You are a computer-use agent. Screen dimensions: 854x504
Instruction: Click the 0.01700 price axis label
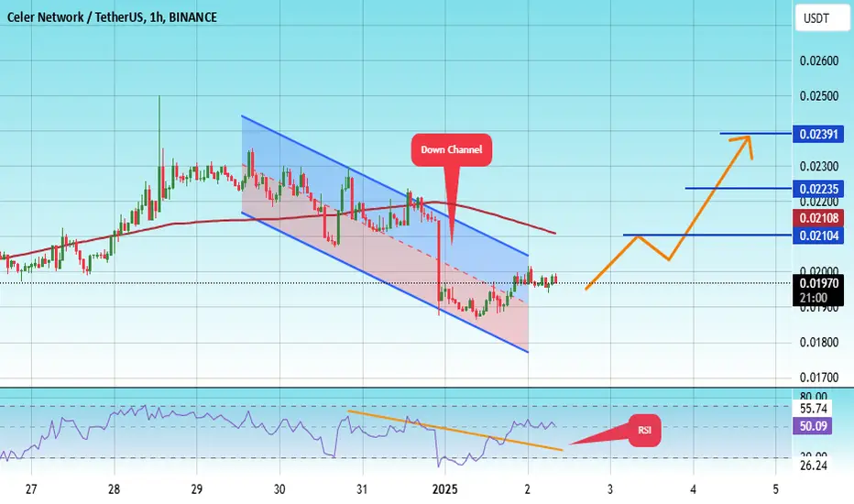pos(818,377)
